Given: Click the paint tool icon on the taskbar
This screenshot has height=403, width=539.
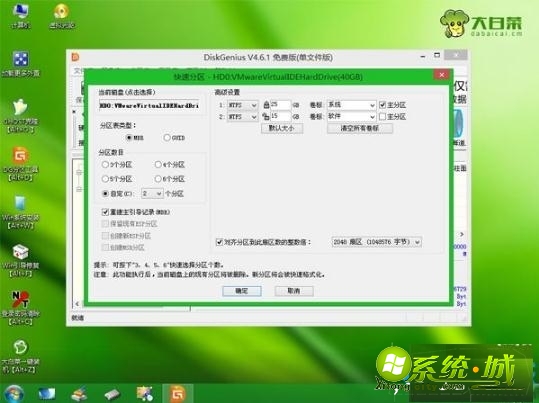Looking at the screenshot, I should [x=145, y=394].
